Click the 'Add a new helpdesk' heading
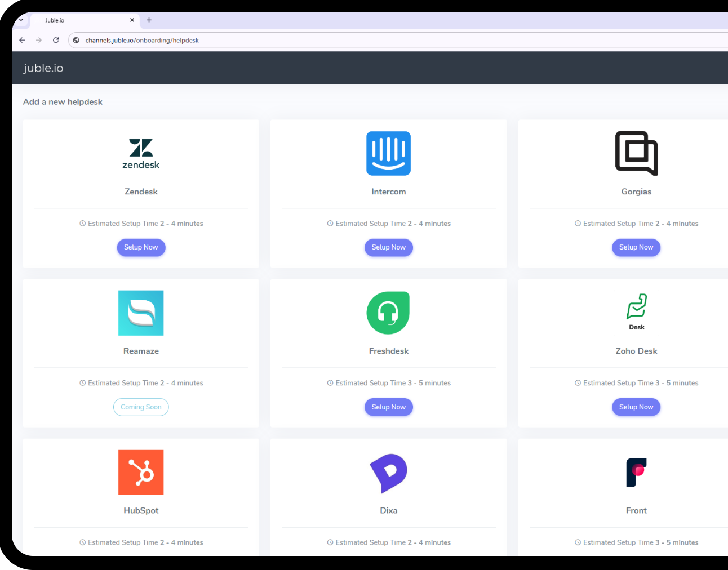This screenshot has width=728, height=570. click(63, 102)
